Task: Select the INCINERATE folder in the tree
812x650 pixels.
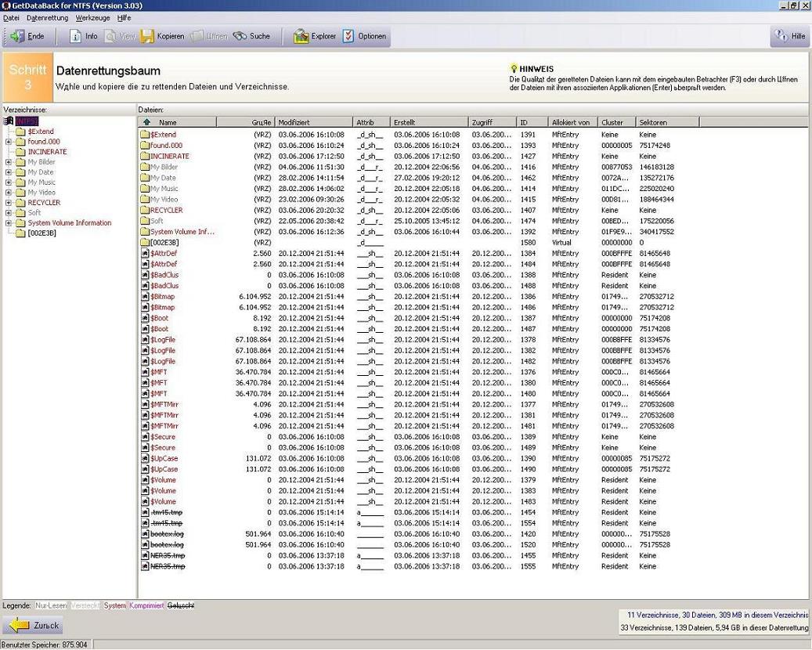Action: tap(47, 152)
